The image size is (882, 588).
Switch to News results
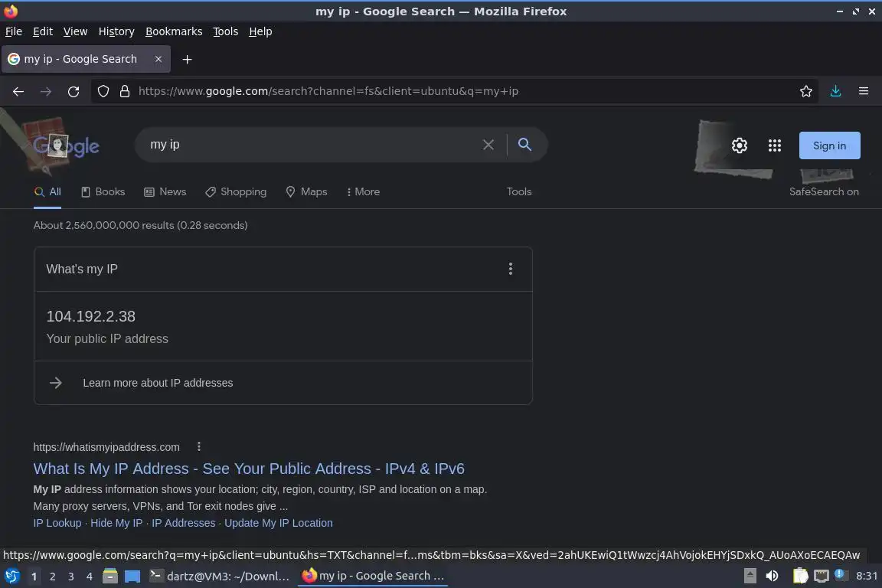pyautogui.click(x=165, y=192)
